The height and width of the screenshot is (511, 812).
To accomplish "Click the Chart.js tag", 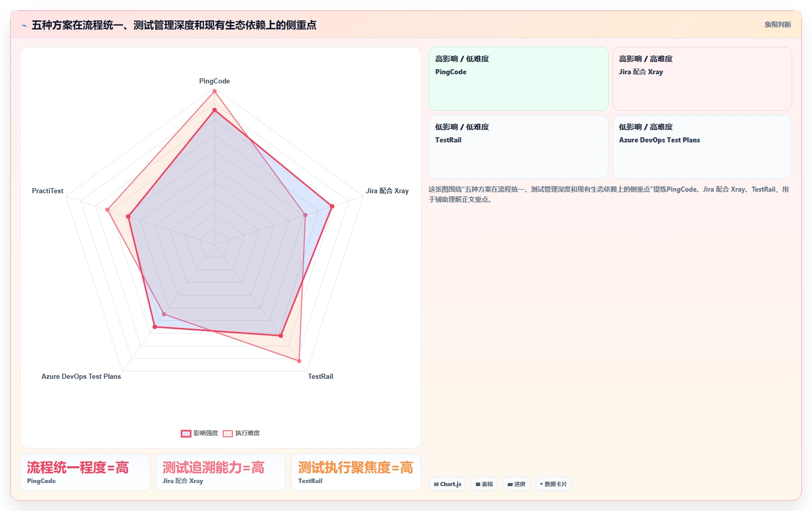I will click(447, 484).
